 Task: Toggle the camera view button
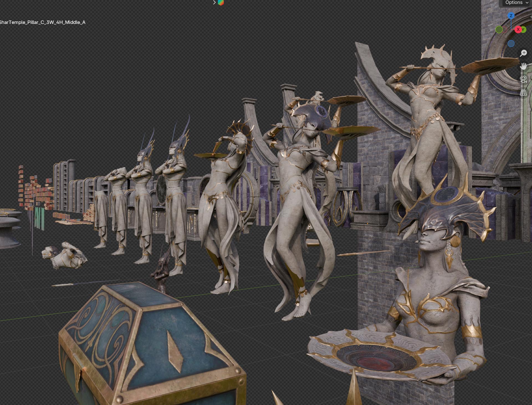coord(523,80)
